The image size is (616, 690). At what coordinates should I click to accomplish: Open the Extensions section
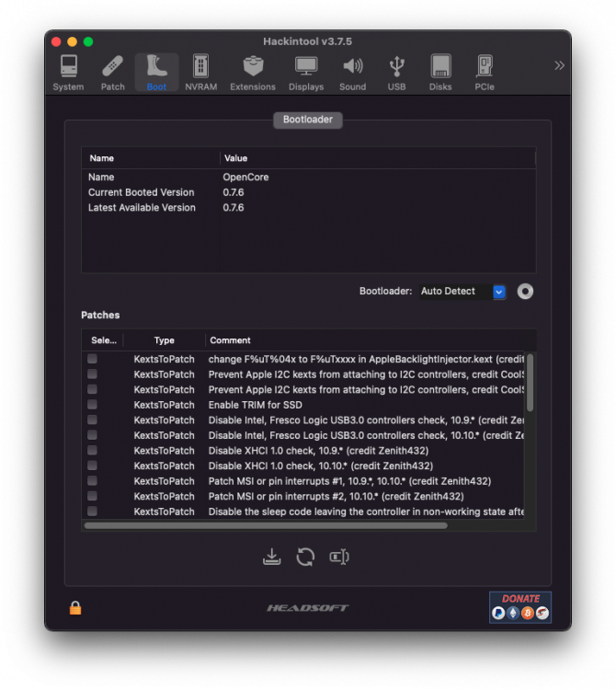(x=253, y=73)
